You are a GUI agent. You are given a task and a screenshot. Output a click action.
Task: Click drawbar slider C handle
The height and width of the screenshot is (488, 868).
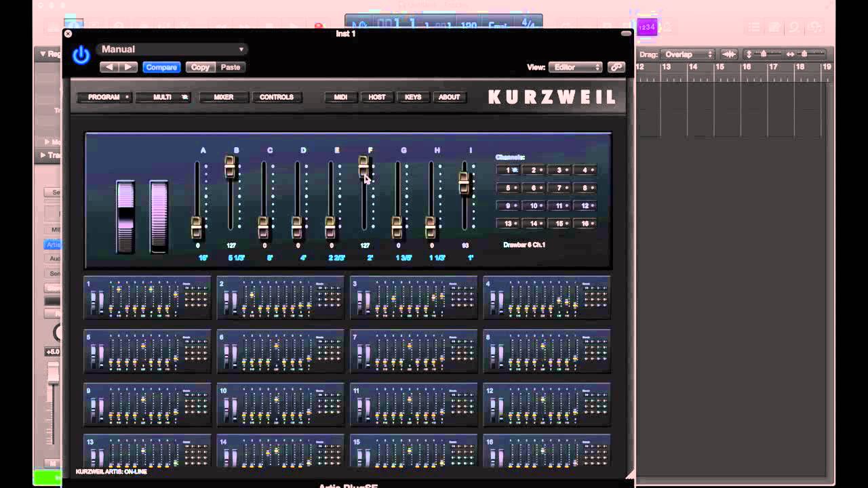pyautogui.click(x=263, y=227)
